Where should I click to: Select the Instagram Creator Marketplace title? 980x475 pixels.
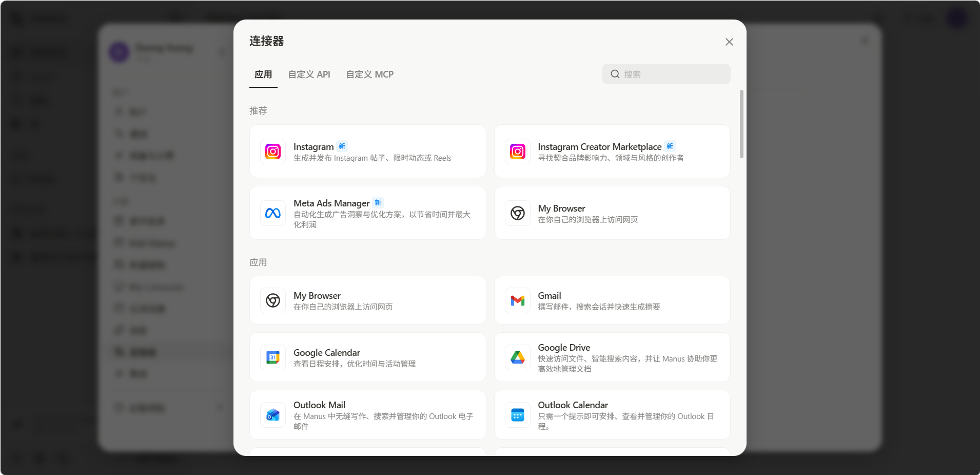coord(599,147)
